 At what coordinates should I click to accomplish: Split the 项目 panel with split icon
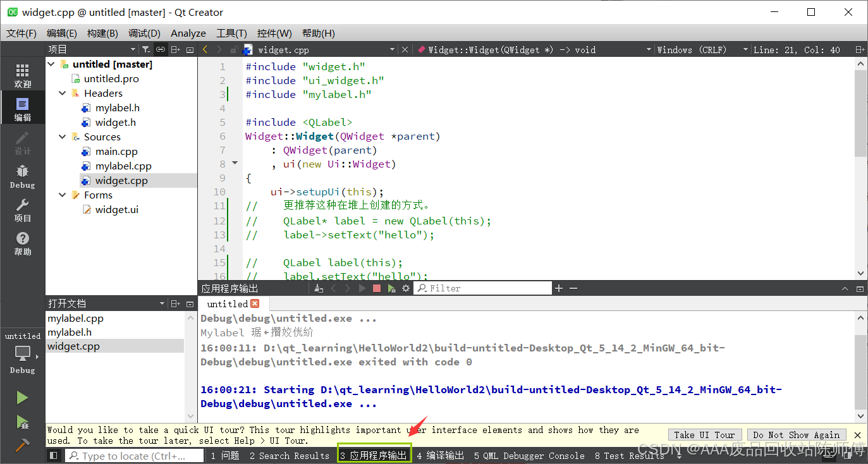[x=176, y=49]
